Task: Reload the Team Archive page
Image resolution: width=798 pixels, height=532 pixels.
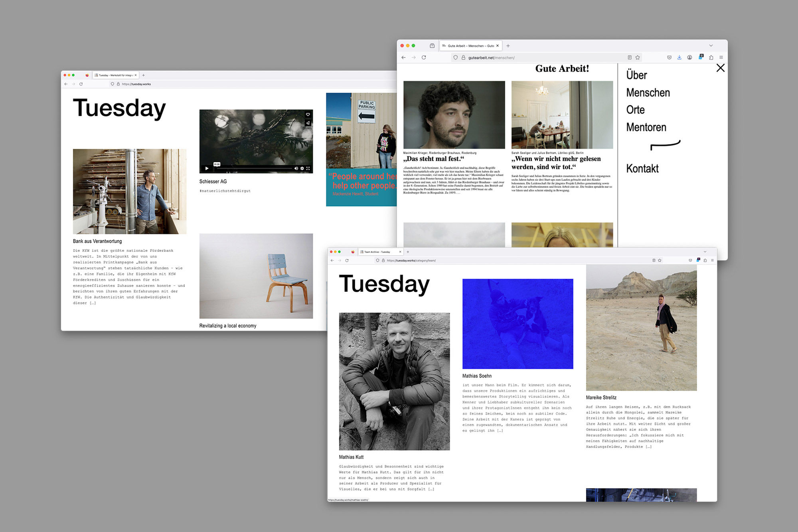Action: pyautogui.click(x=347, y=260)
